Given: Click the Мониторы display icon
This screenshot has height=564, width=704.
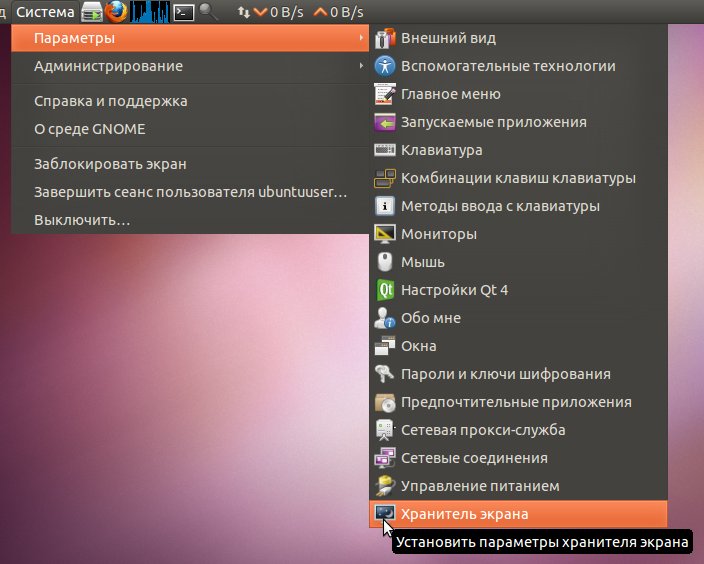Looking at the screenshot, I should point(385,234).
